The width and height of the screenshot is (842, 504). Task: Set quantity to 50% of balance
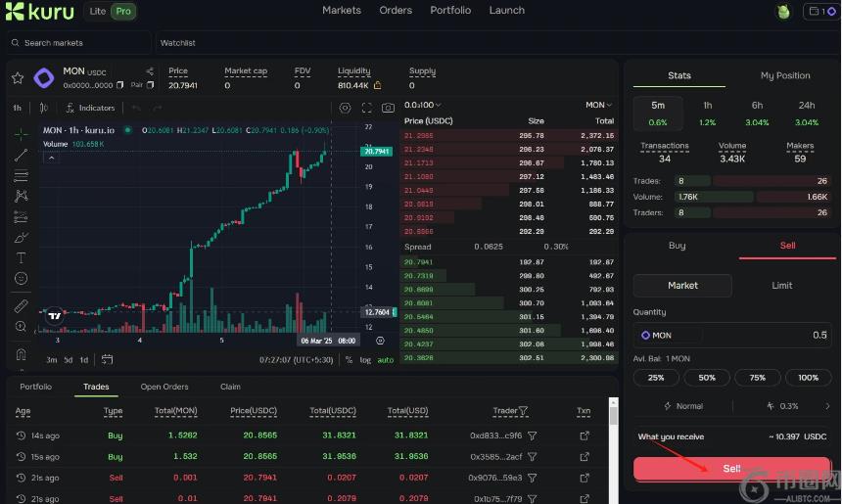(706, 378)
